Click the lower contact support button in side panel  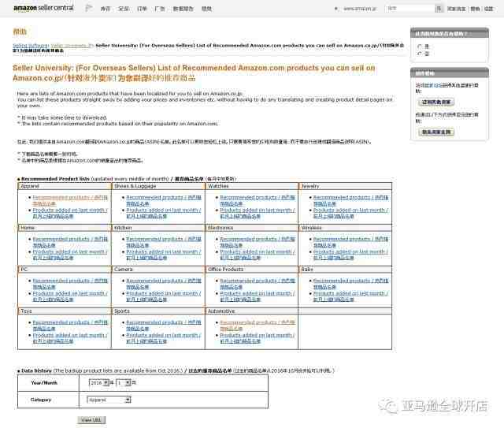436,132
